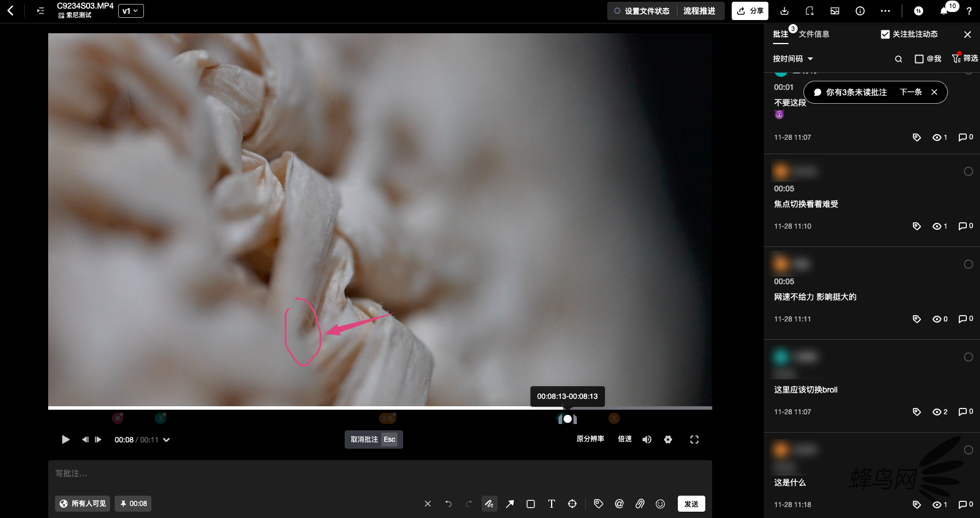
Task: Open the emoji picker
Action: (660, 504)
